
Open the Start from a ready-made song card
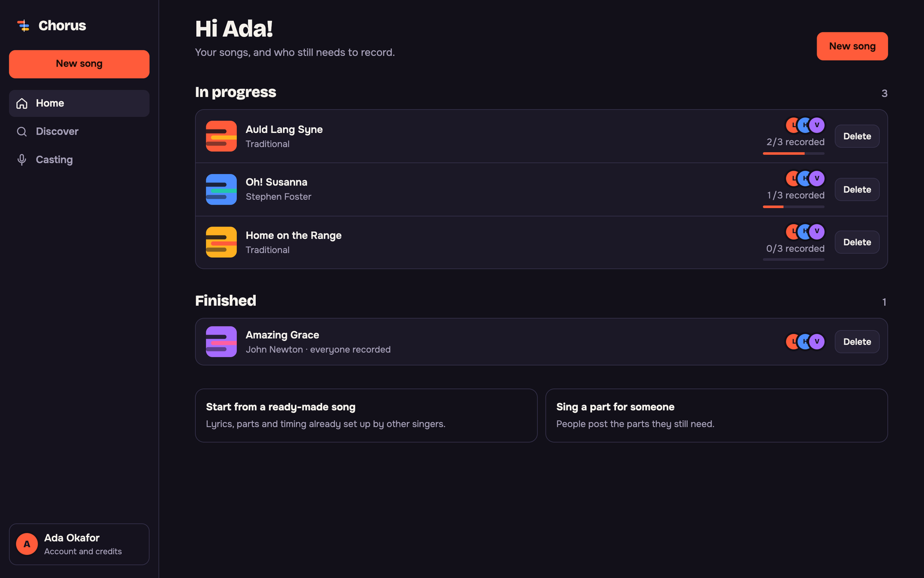tap(366, 416)
